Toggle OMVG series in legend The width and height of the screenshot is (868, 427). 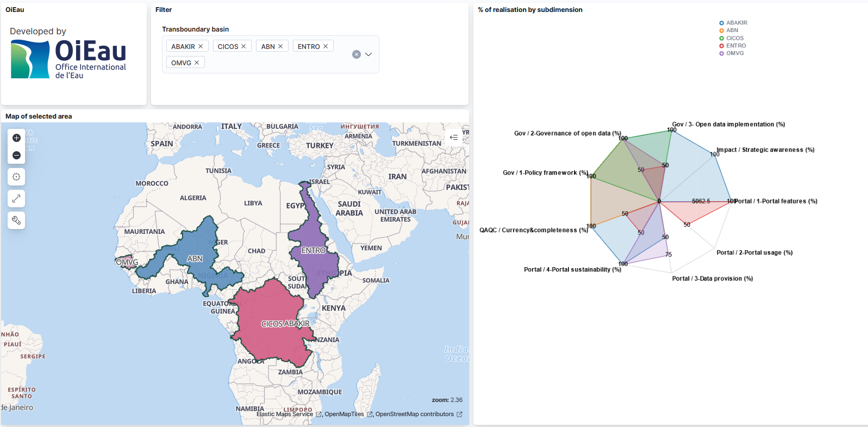click(x=732, y=53)
